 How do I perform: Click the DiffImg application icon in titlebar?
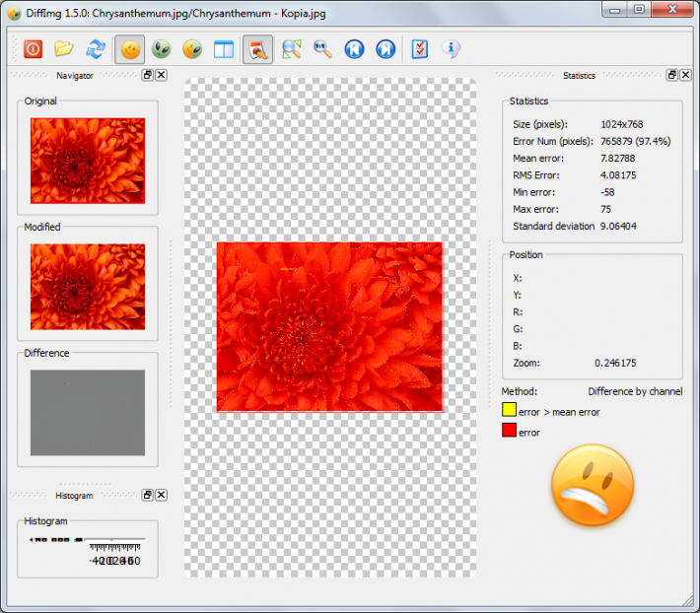(14, 14)
